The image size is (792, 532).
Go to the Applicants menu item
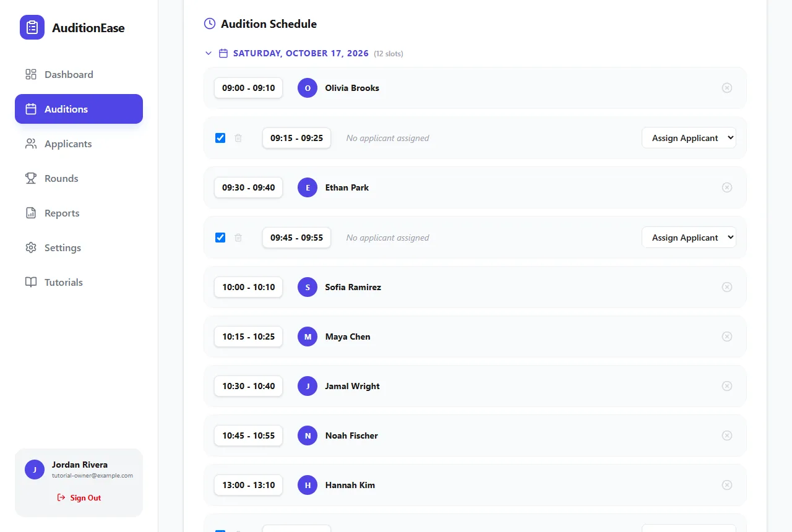tap(79, 144)
